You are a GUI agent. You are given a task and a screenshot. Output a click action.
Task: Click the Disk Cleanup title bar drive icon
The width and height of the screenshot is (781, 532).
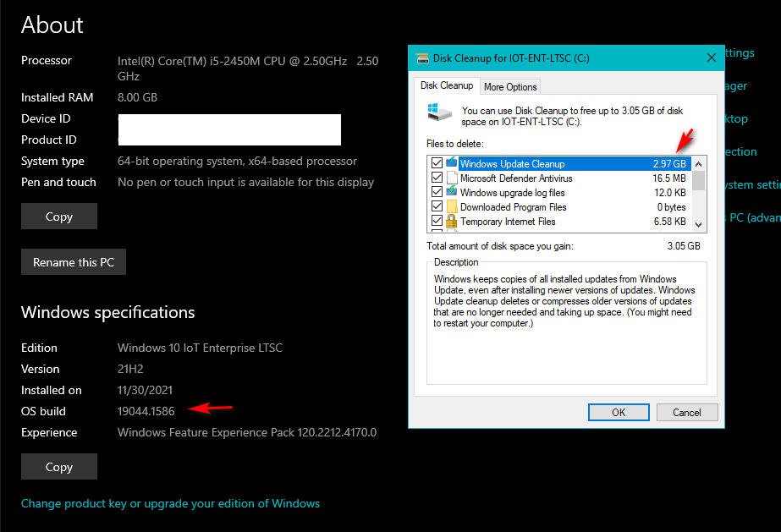coord(422,58)
